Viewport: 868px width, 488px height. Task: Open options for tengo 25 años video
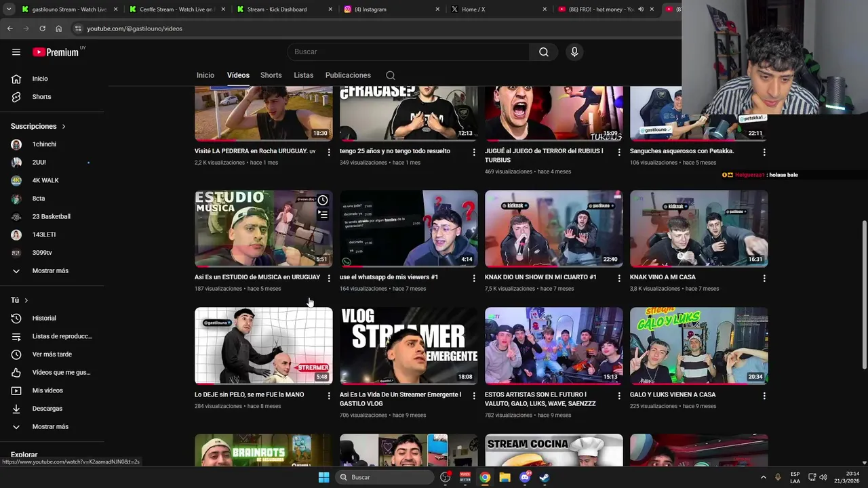[474, 152]
